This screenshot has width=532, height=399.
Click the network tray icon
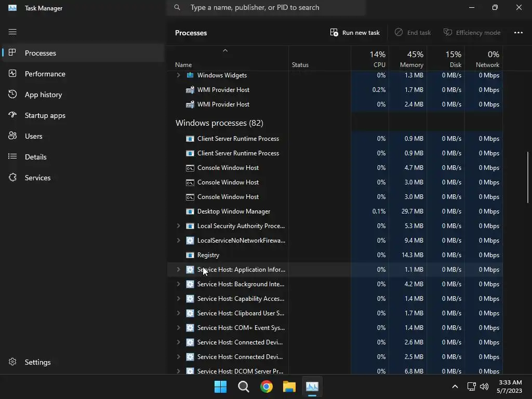tap(471, 387)
